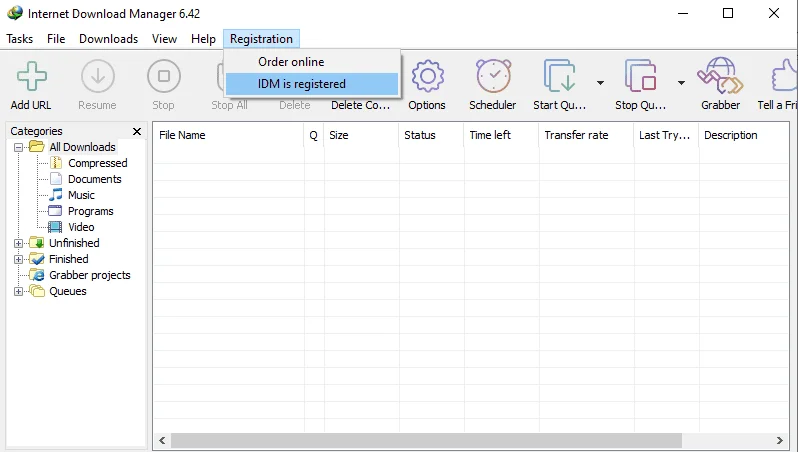The width and height of the screenshot is (798, 452).
Task: Choose Order online menu entry
Action: pos(311,62)
